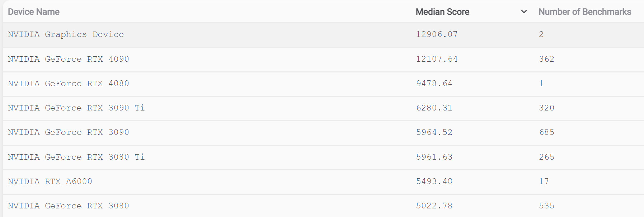
Task: Click the sort arrow beside Median Score
Action: tap(524, 12)
